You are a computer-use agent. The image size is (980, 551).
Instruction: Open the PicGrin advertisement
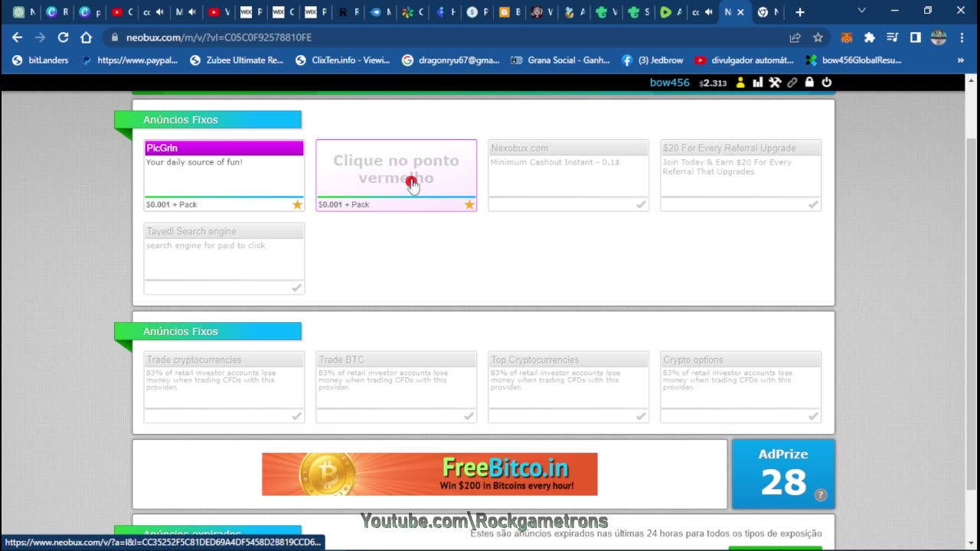pyautogui.click(x=224, y=175)
